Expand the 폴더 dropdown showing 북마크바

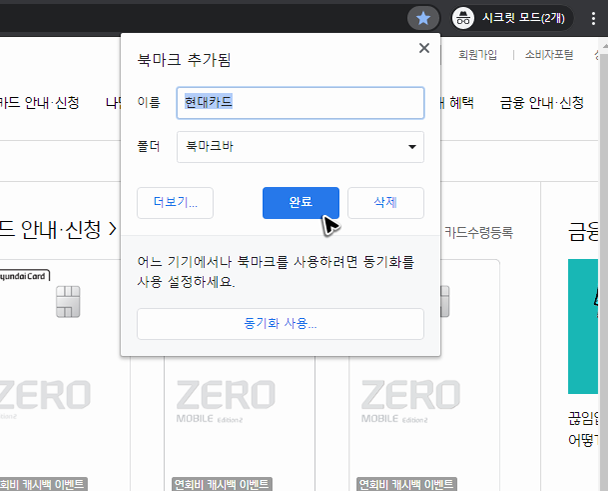coord(300,147)
